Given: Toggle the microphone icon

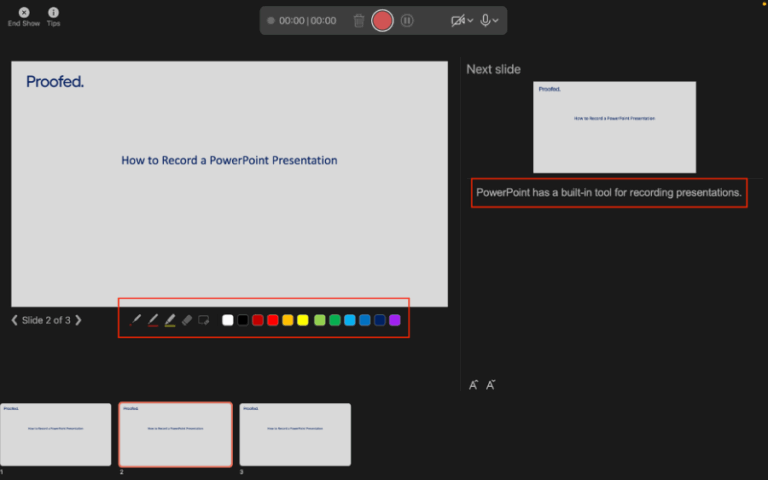Looking at the screenshot, I should tap(485, 20).
